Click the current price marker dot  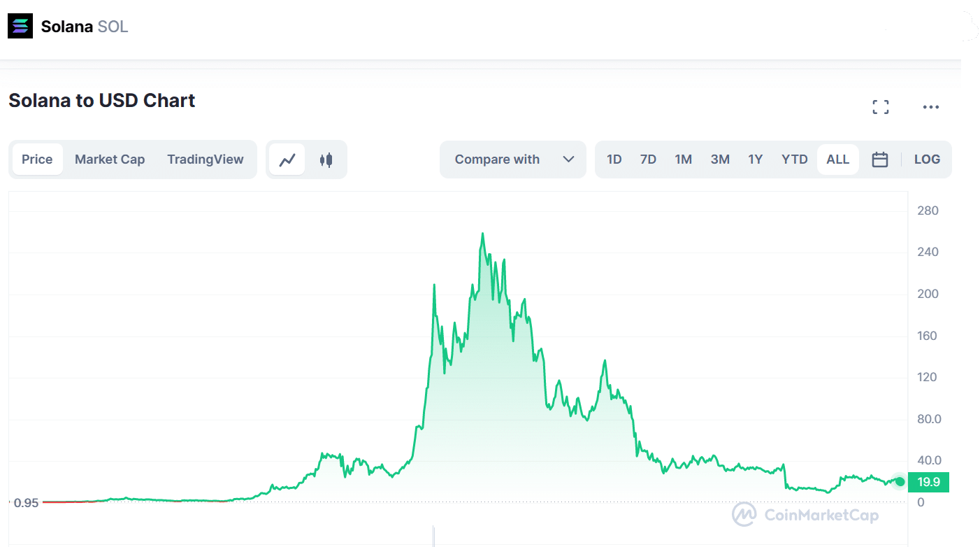pos(900,481)
